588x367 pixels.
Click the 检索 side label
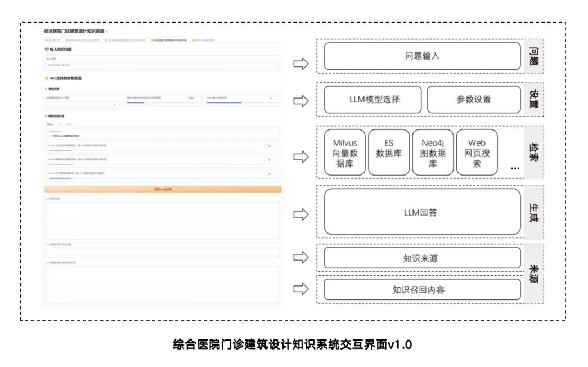point(534,153)
